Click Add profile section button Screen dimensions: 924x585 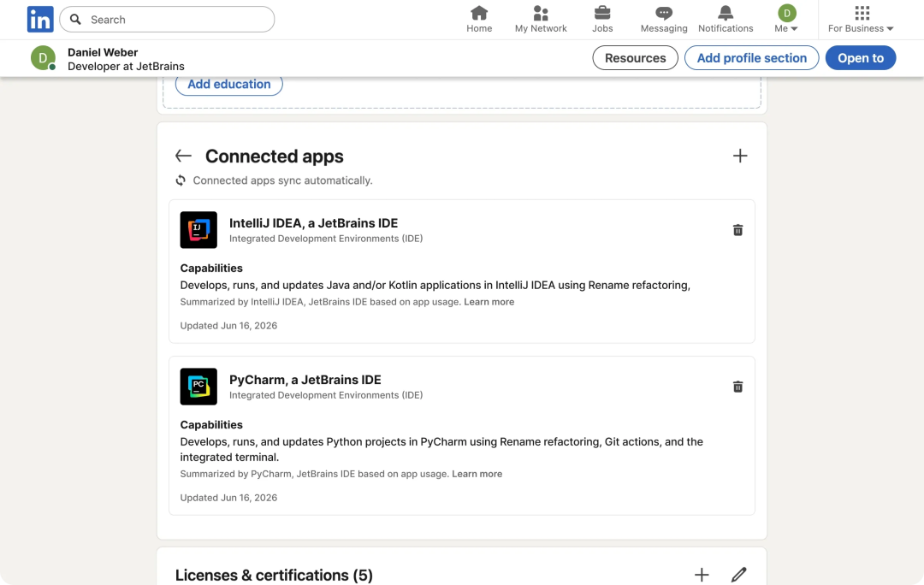(751, 58)
